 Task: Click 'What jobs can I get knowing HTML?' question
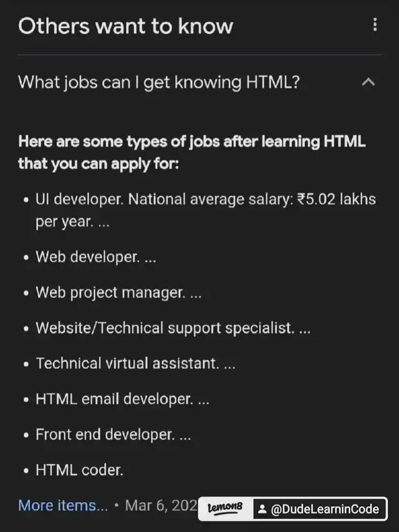(x=159, y=82)
